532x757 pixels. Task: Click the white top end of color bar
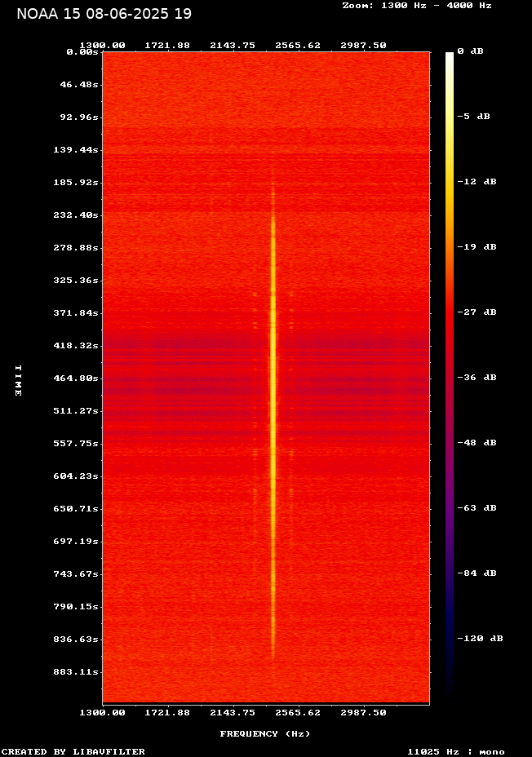coord(450,57)
